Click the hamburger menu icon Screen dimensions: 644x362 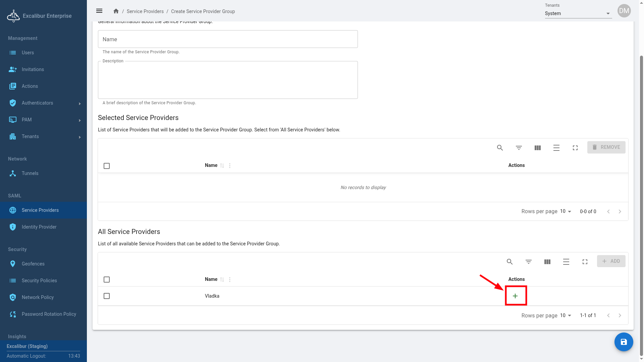pos(99,11)
